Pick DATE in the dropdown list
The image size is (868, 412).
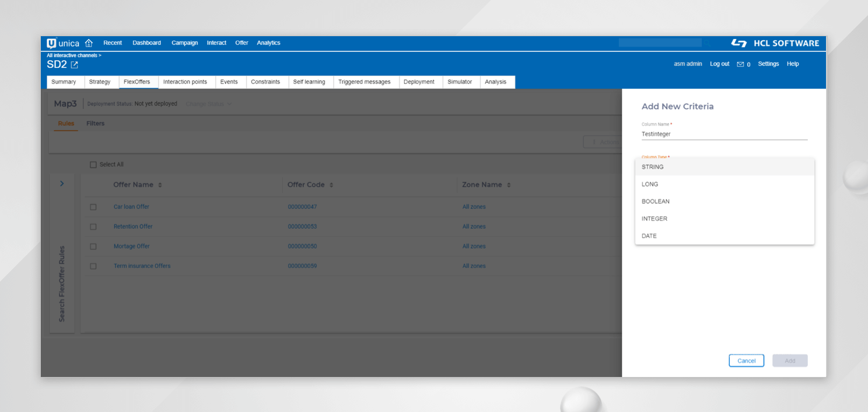649,236
